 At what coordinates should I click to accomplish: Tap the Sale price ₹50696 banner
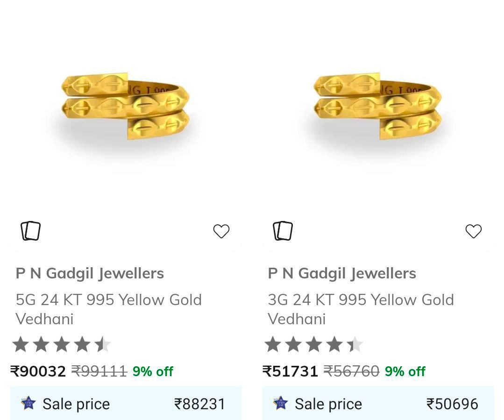coord(378,403)
